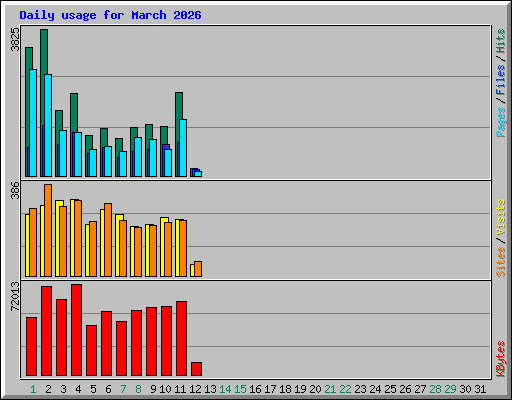
Task: Click day 19 on the x-axis
Action: 300,389
